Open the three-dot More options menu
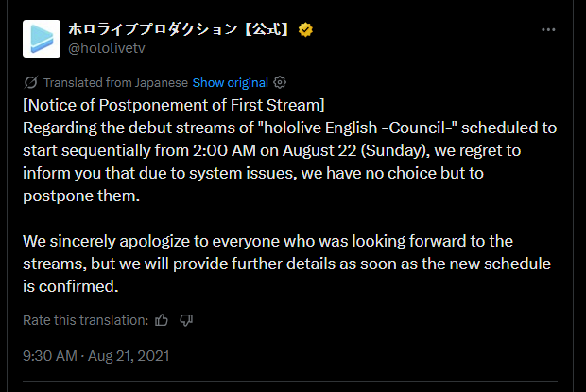This screenshot has width=586, height=392. [x=548, y=30]
